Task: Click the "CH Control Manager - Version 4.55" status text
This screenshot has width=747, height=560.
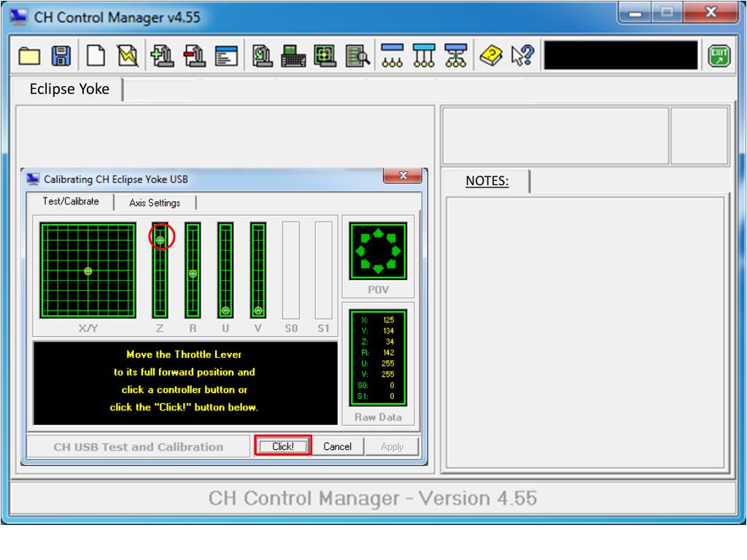Action: point(373,499)
